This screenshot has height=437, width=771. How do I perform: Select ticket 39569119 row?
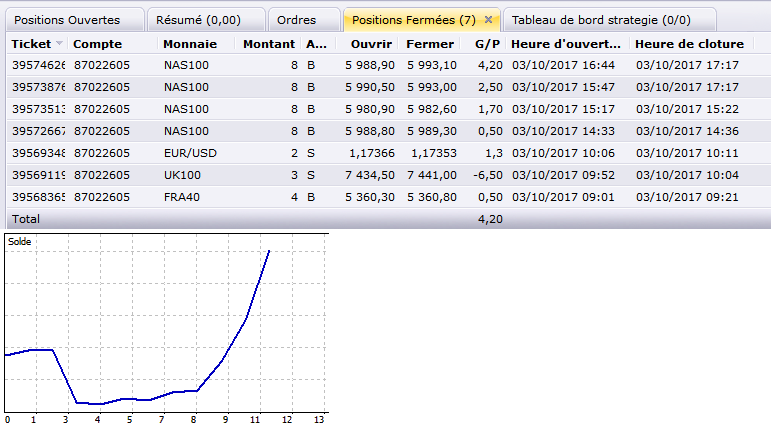(388, 175)
